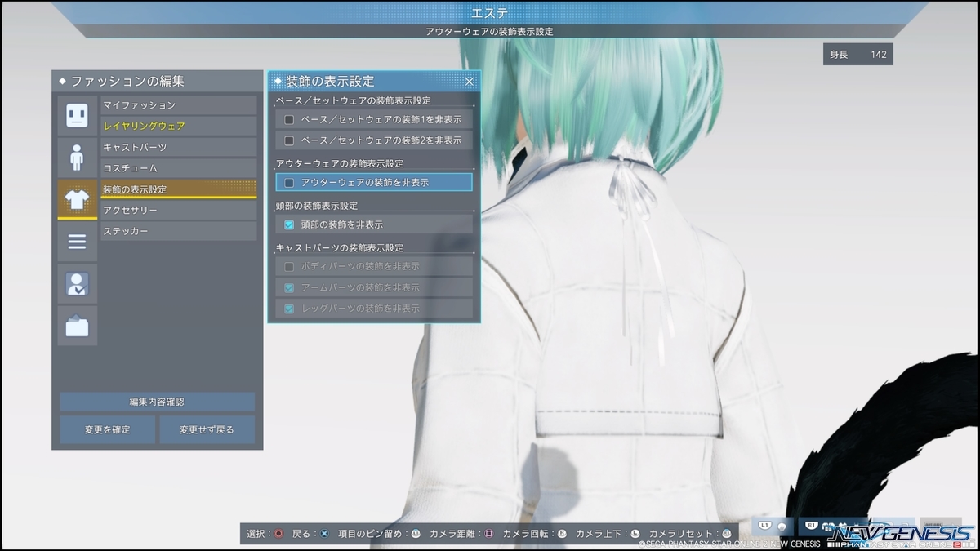Click the カメラ上下 stick icon
The image size is (980, 551).
tap(635, 534)
